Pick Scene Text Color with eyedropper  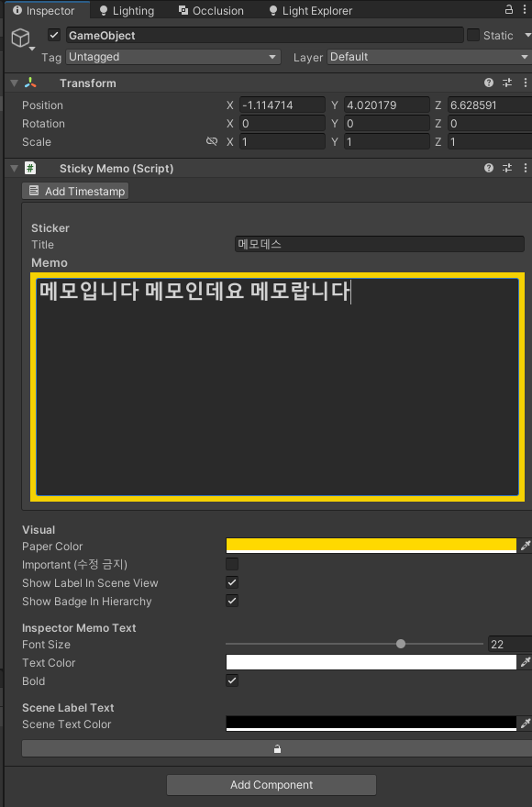coord(526,724)
